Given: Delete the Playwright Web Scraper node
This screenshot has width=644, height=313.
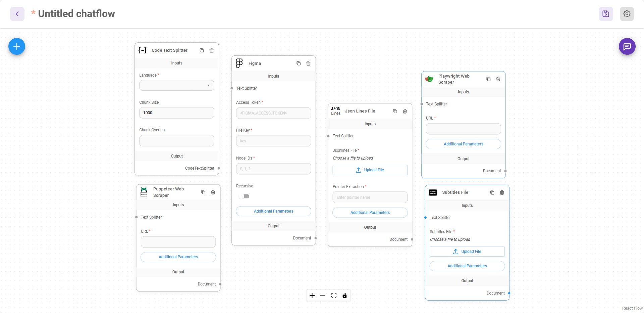Looking at the screenshot, I should click(498, 79).
